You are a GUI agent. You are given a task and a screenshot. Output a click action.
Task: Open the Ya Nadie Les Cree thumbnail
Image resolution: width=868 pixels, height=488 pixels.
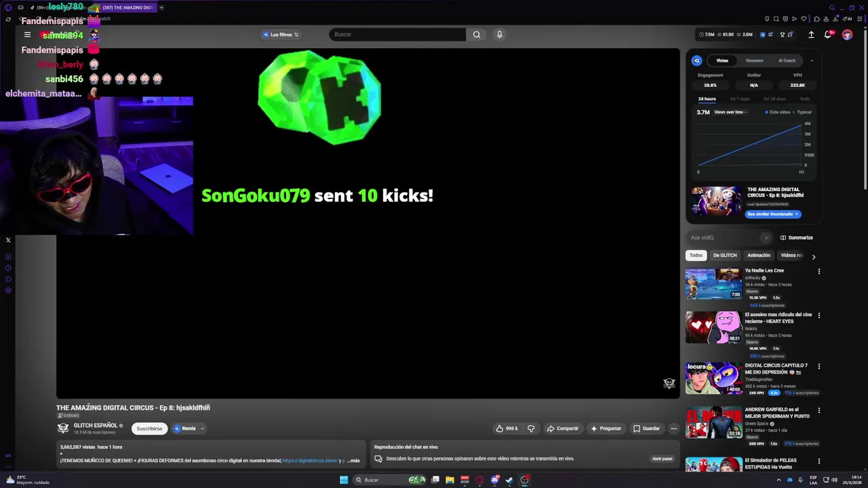pos(713,284)
